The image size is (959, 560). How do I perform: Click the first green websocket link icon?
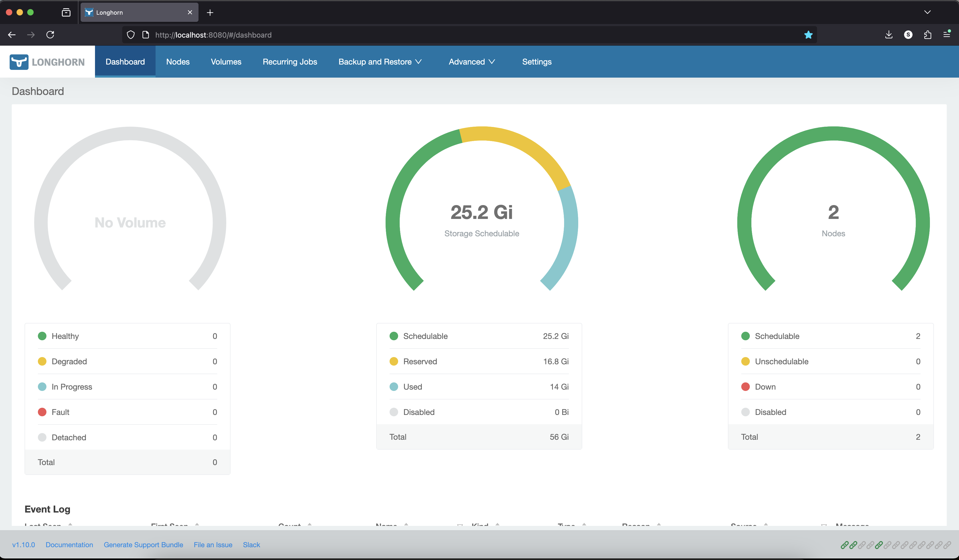click(845, 545)
